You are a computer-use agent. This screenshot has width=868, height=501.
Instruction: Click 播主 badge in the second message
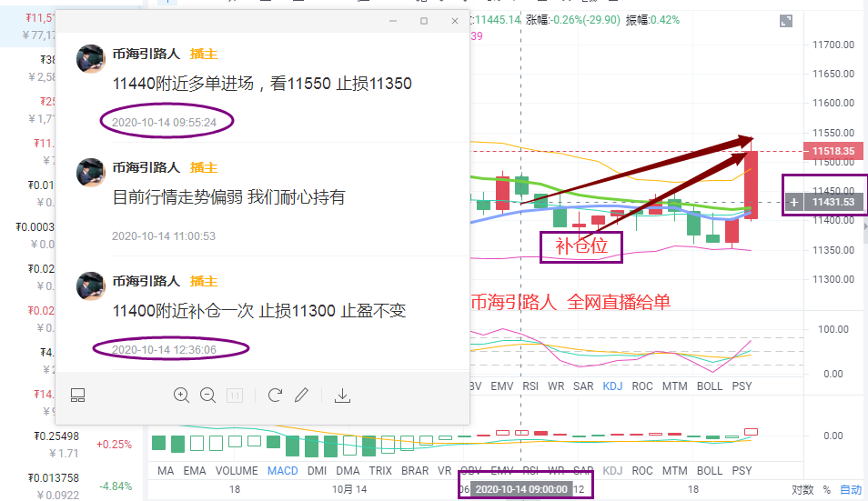pyautogui.click(x=204, y=167)
